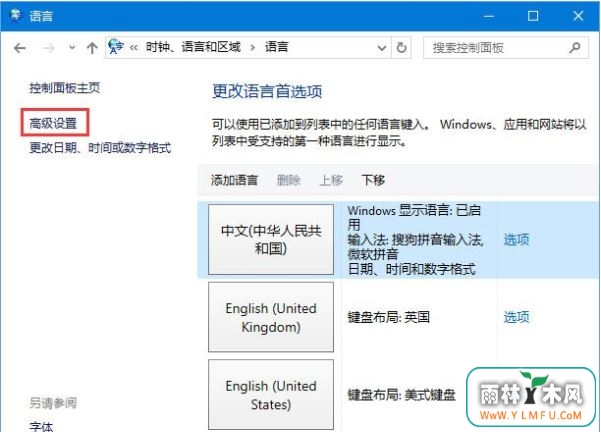Focus the 搜索控制面板 search field

click(506, 48)
